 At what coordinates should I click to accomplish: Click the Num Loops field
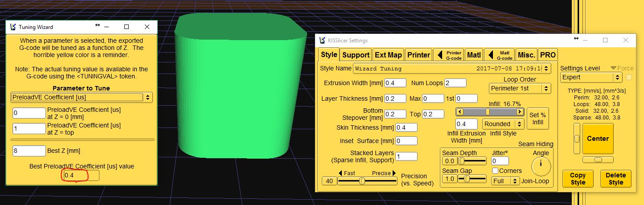click(x=455, y=83)
